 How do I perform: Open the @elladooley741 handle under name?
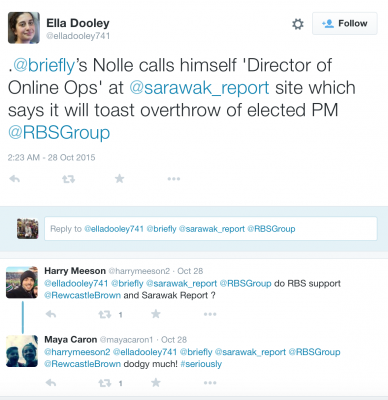(78, 36)
